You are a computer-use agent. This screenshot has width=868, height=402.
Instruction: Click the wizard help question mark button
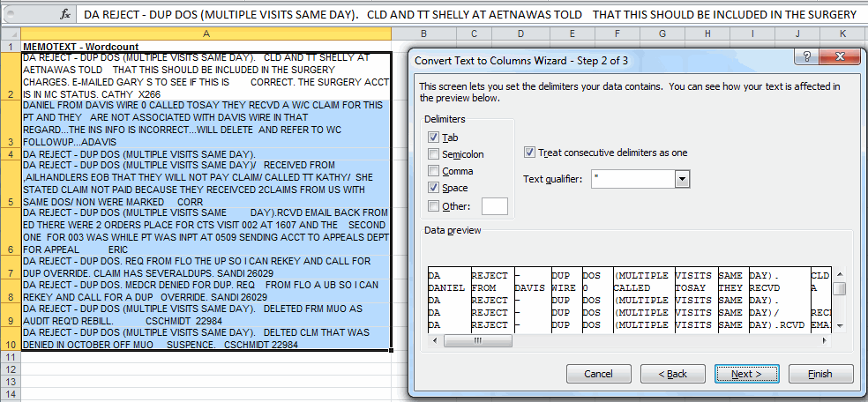tap(808, 56)
